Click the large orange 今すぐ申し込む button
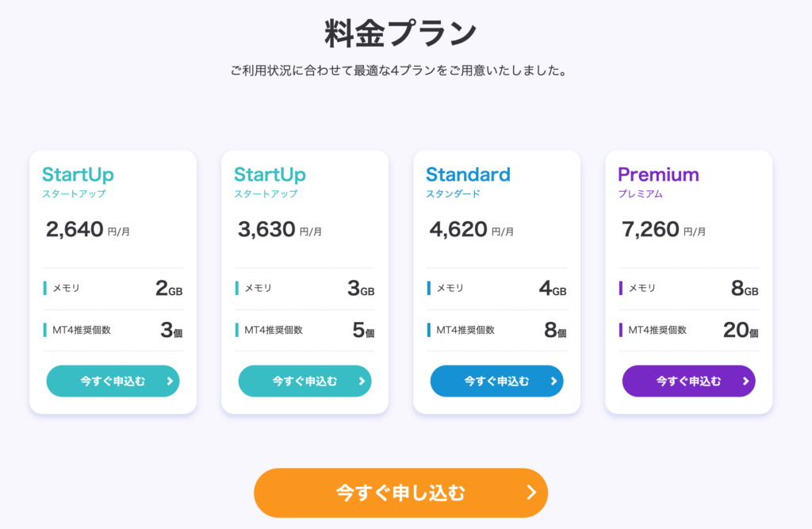Viewport: 812px width, 529px height. point(400,493)
